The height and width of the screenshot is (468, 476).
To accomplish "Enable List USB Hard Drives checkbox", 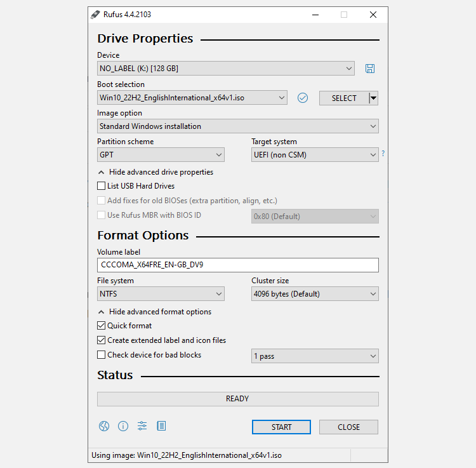I will (x=102, y=186).
